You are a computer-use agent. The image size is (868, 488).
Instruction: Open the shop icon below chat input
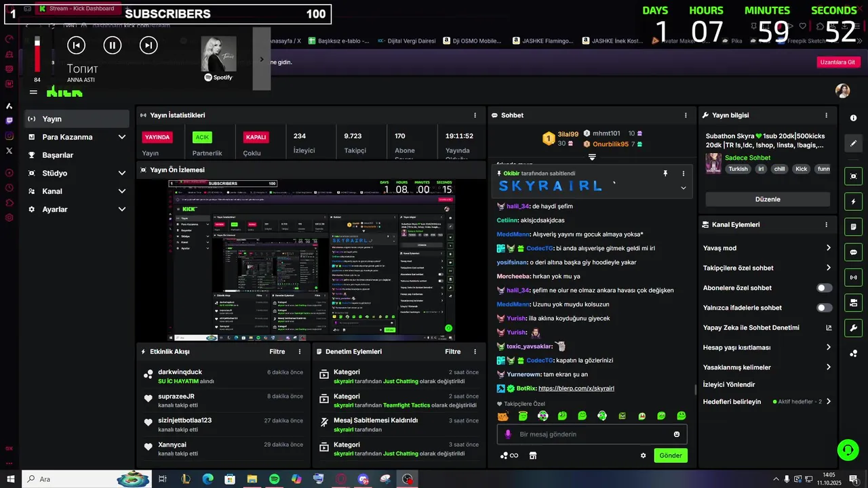pyautogui.click(x=533, y=455)
